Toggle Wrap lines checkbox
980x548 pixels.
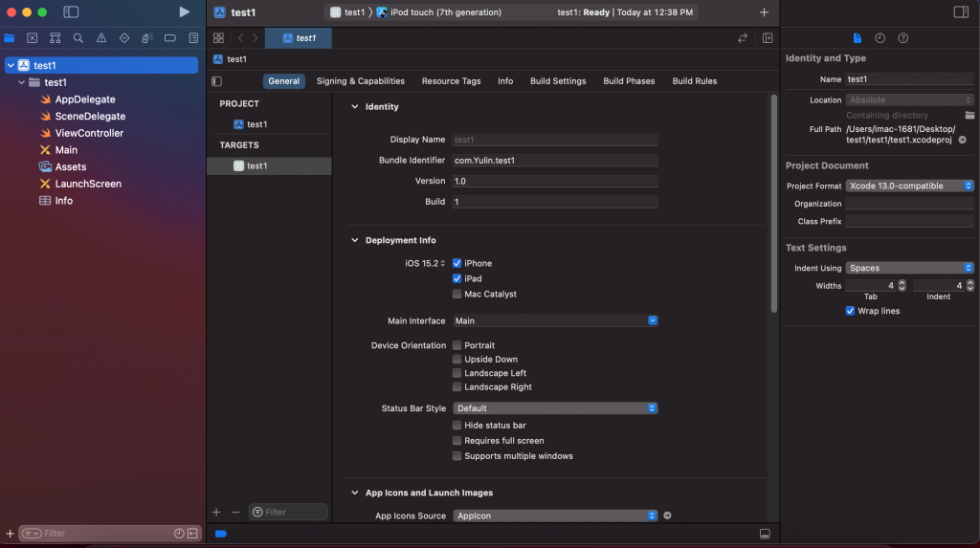click(850, 311)
